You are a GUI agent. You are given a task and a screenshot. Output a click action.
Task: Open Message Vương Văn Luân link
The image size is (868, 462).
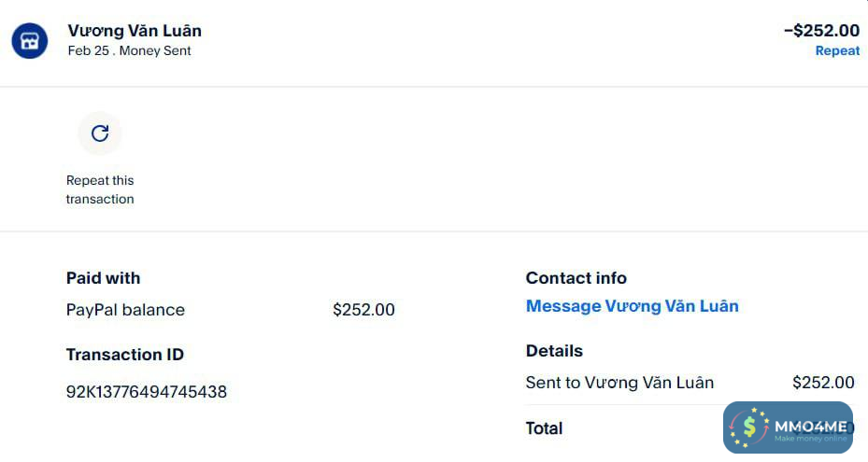(x=632, y=306)
